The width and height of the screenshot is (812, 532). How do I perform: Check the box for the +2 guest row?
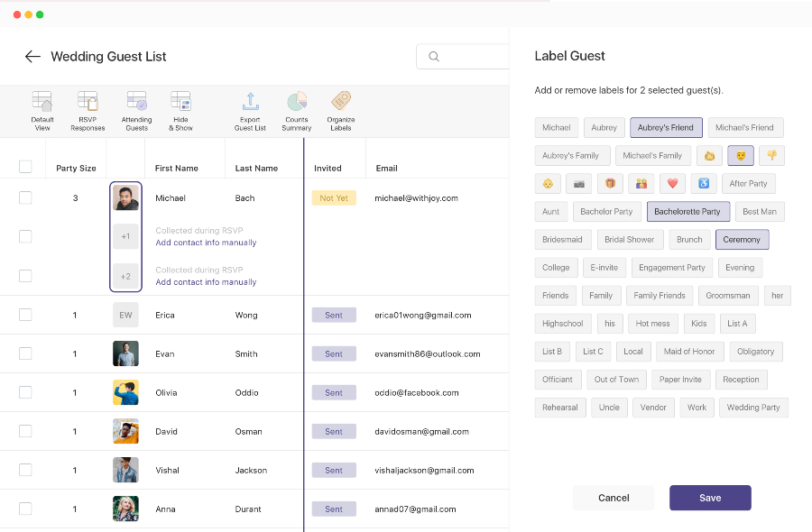[x=25, y=276]
